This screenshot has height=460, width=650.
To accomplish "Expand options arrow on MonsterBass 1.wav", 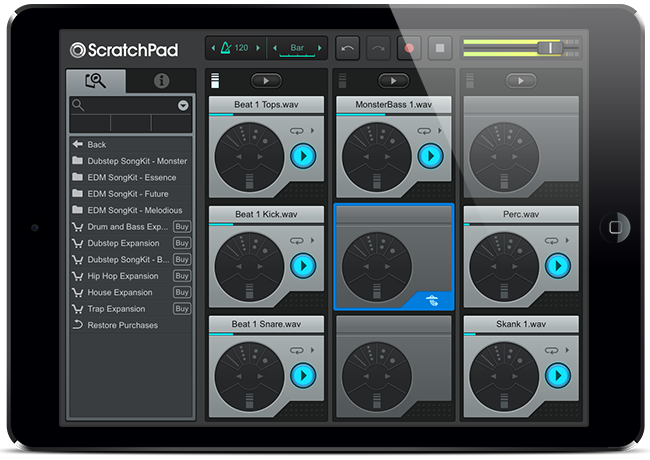I will pyautogui.click(x=440, y=131).
